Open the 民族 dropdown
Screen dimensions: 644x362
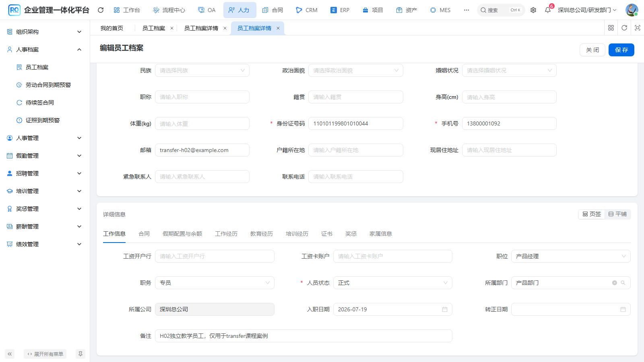pos(202,70)
